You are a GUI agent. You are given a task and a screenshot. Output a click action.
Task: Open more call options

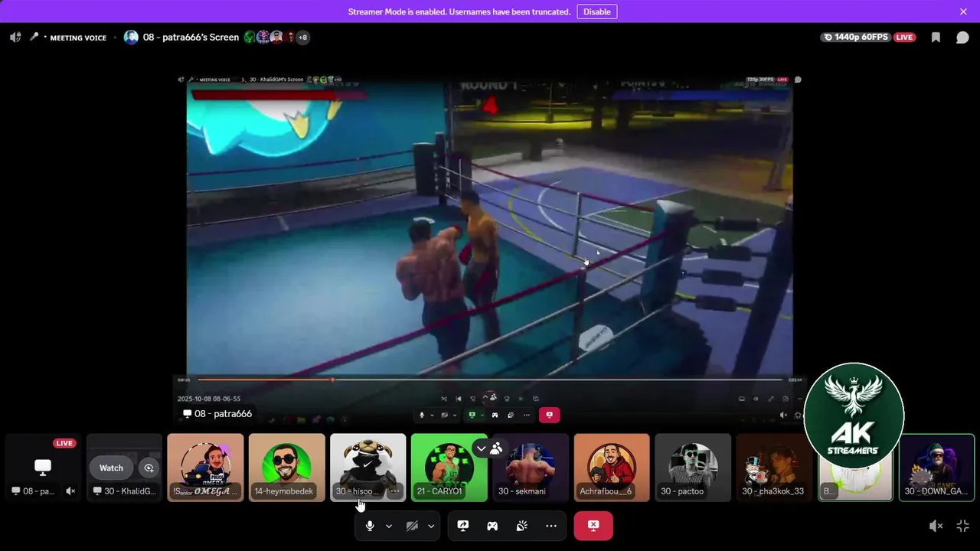(x=551, y=526)
